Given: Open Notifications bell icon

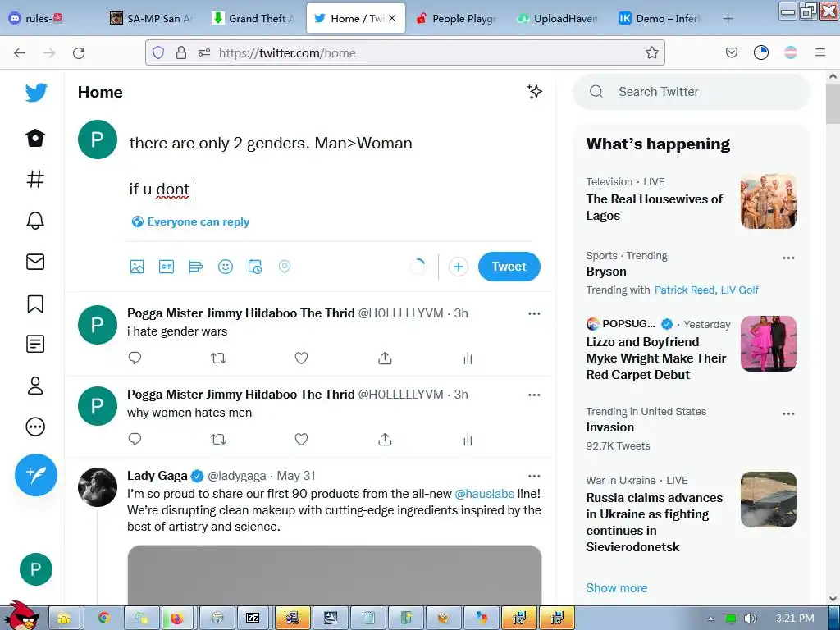Looking at the screenshot, I should [x=35, y=220].
